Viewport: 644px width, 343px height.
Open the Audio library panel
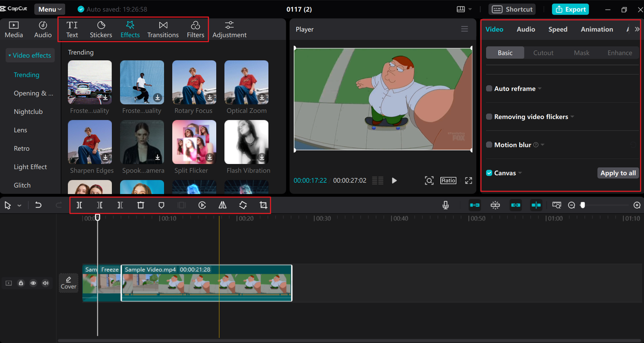click(43, 30)
